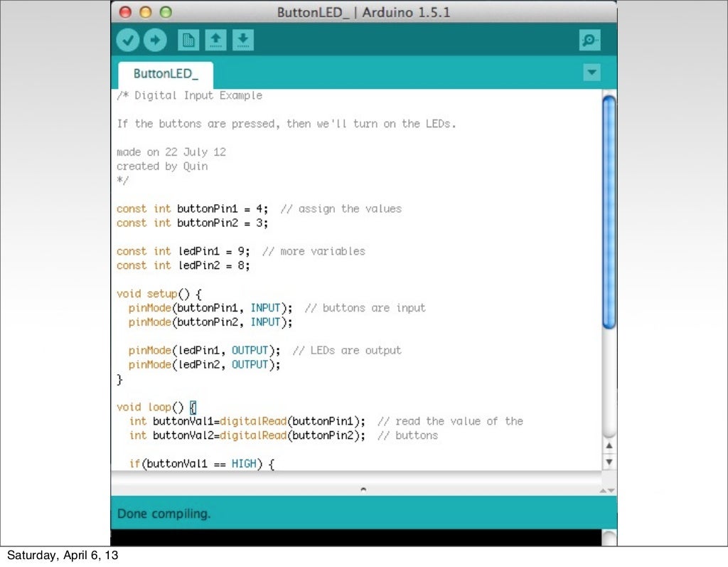This screenshot has height=567, width=728.
Task: Create a new sketch with page icon
Action: 188,41
